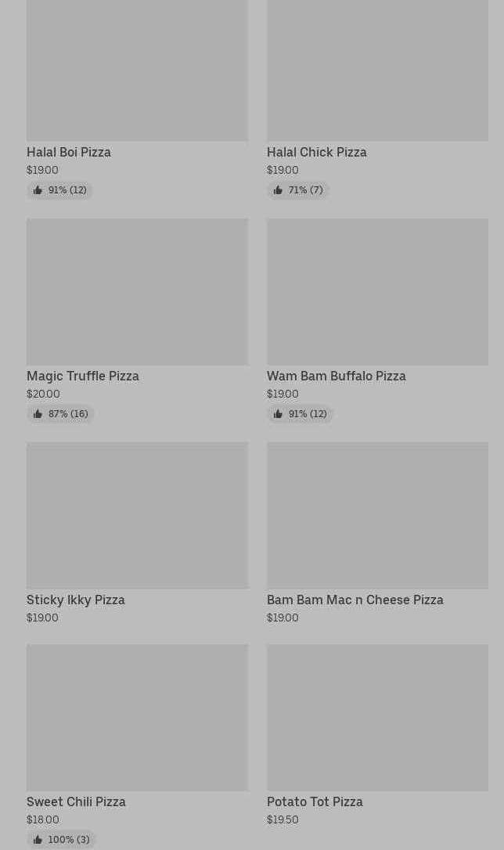This screenshot has height=850, width=504.
Task: Click the Sweet Chili Pizza photo
Action: 137,717
